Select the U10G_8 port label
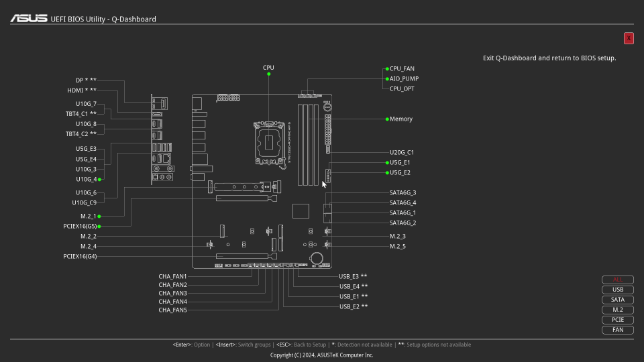This screenshot has width=644, height=362. pos(86,125)
